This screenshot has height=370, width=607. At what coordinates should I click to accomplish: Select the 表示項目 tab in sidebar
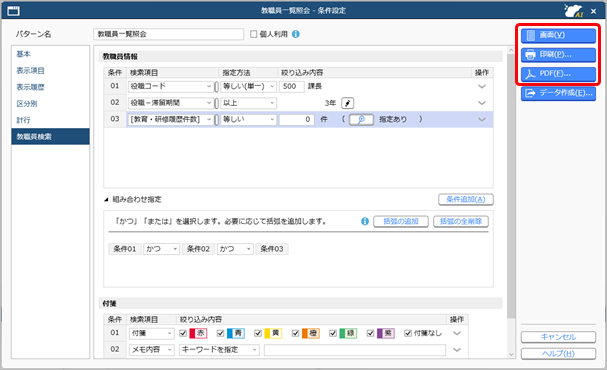click(x=50, y=71)
